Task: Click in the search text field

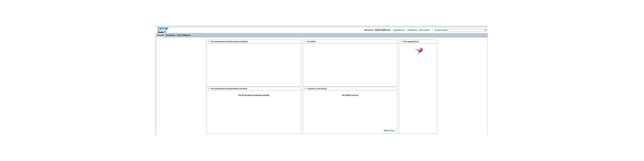Action: point(466,30)
